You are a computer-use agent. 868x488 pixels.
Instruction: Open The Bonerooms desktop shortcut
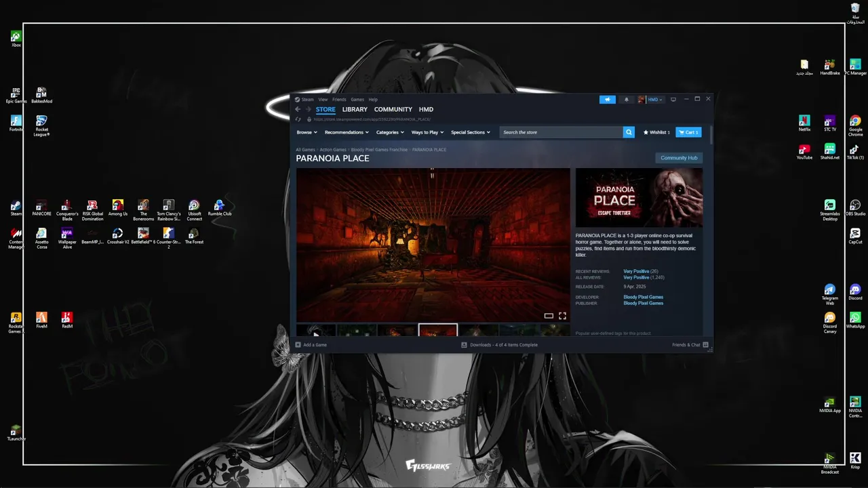(x=143, y=210)
